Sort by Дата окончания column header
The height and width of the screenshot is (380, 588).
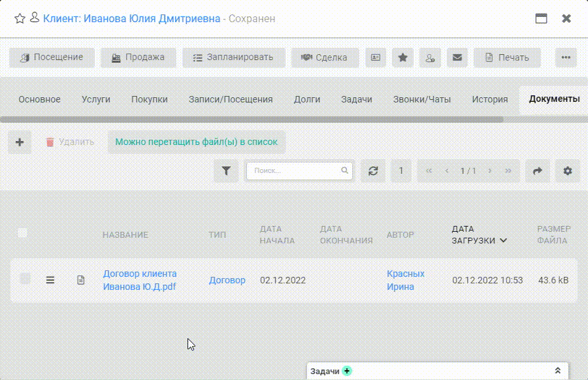[x=346, y=234]
